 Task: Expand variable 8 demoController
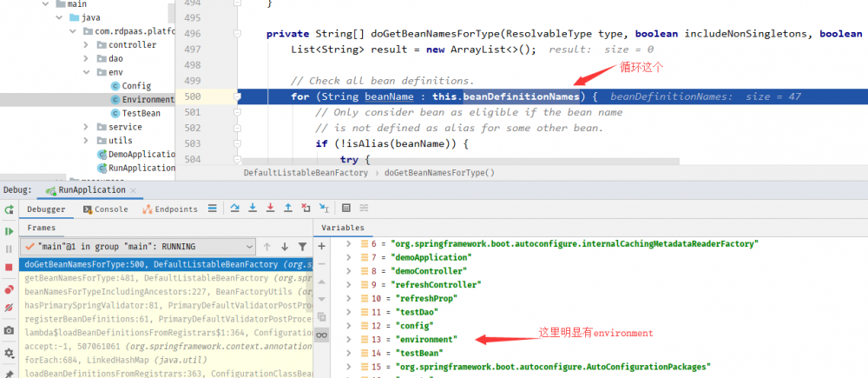point(348,271)
